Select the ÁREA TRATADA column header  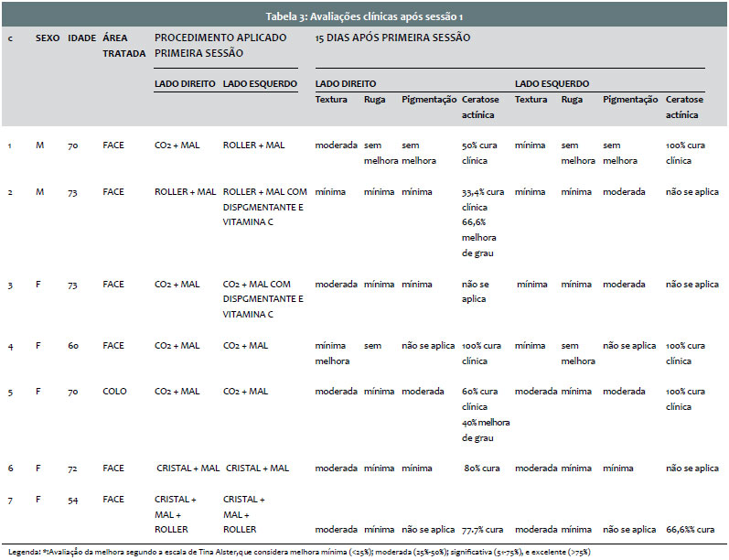click(x=123, y=46)
